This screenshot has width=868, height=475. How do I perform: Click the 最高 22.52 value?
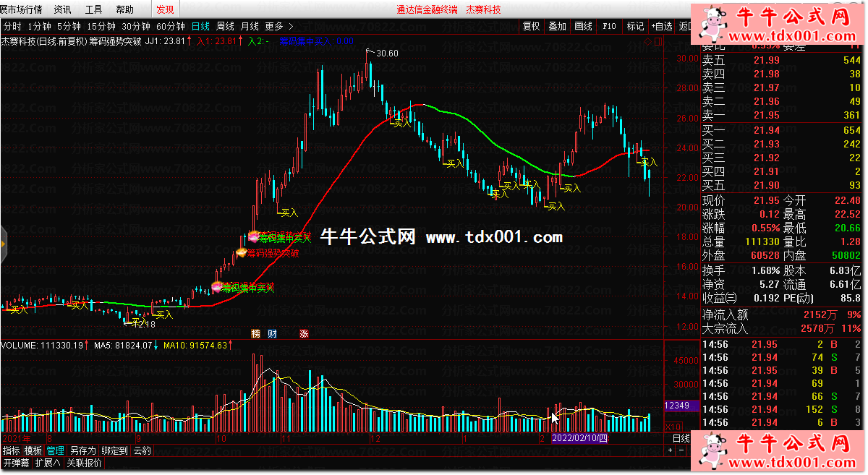click(x=847, y=214)
